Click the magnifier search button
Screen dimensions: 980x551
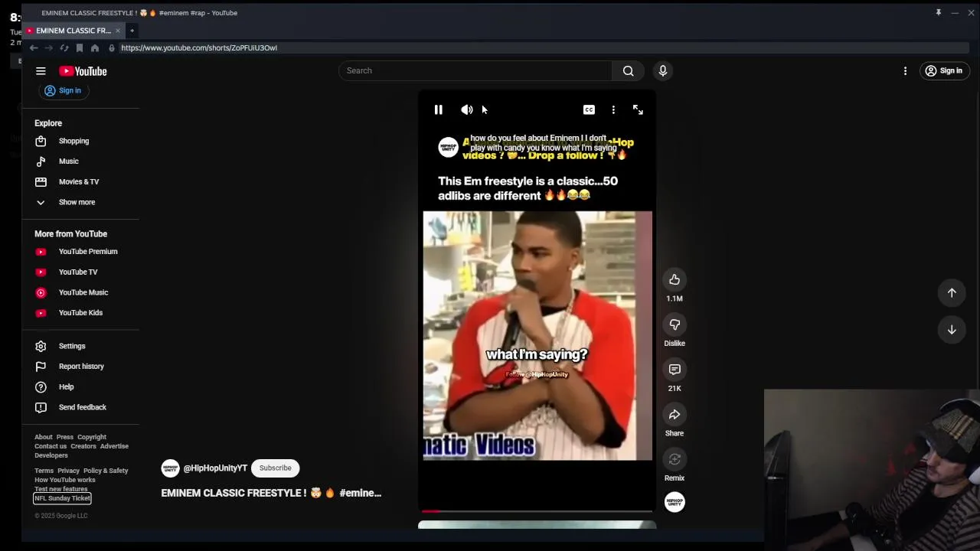pyautogui.click(x=628, y=70)
